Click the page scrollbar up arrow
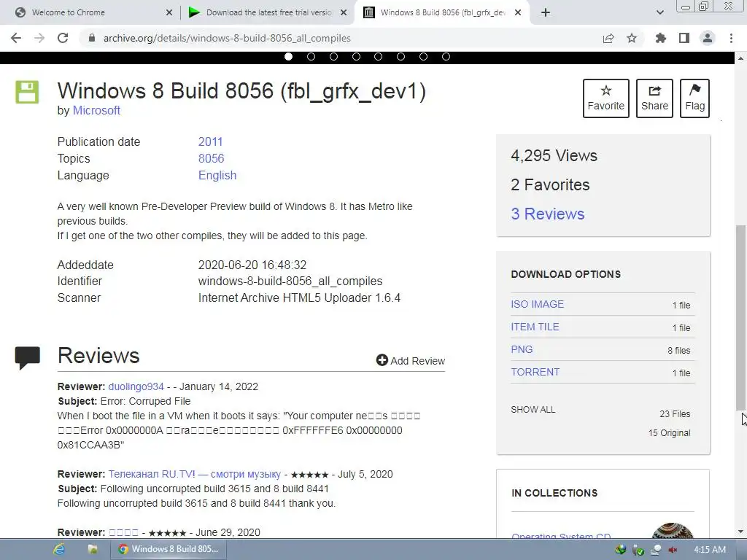Viewport: 747px width, 560px height. pyautogui.click(x=740, y=58)
